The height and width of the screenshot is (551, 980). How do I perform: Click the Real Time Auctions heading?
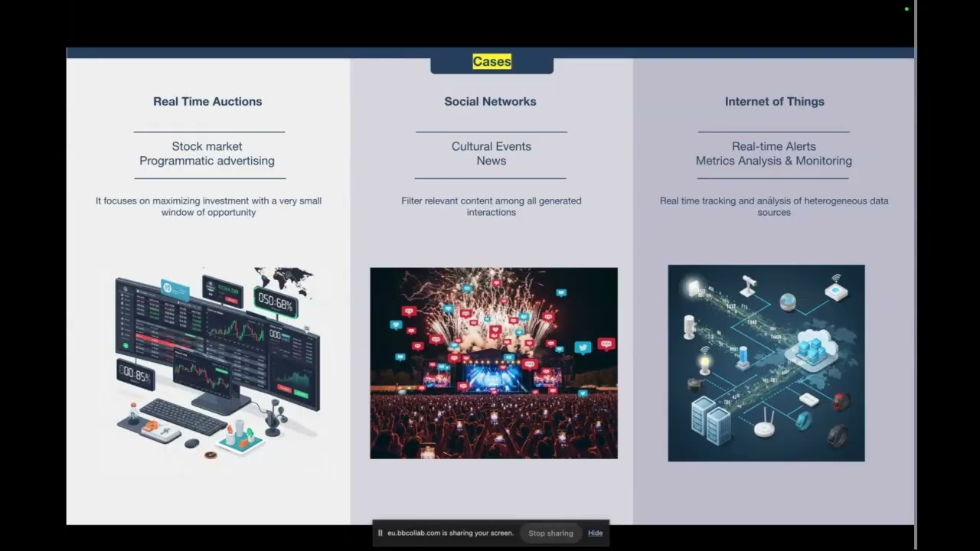tap(207, 101)
